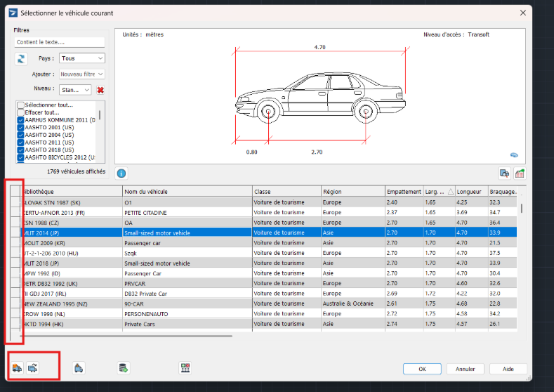
Task: Click the table columns icon above Braquage
Action: pos(520,173)
